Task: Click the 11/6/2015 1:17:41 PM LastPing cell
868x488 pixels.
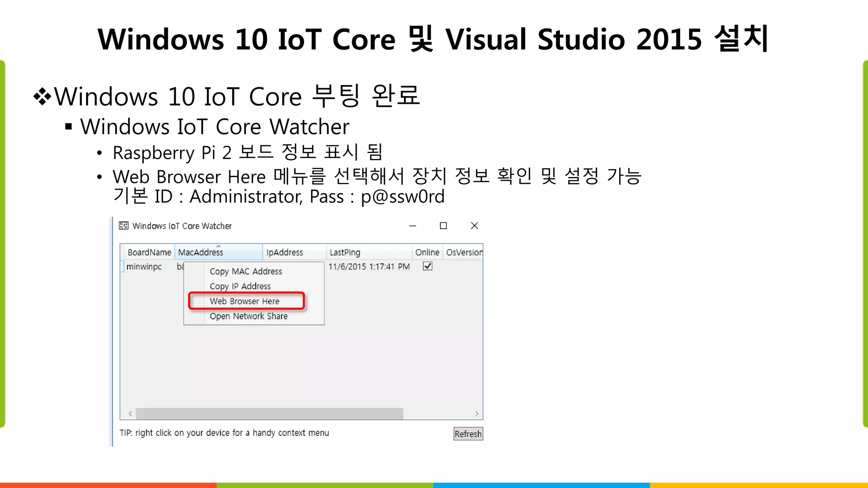Action: pyautogui.click(x=369, y=267)
